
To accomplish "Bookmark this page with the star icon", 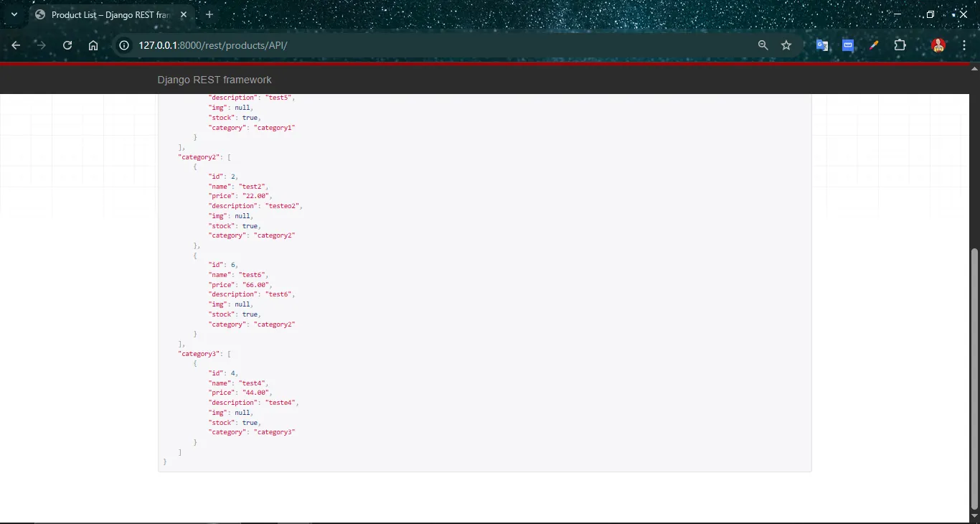I will click(786, 45).
